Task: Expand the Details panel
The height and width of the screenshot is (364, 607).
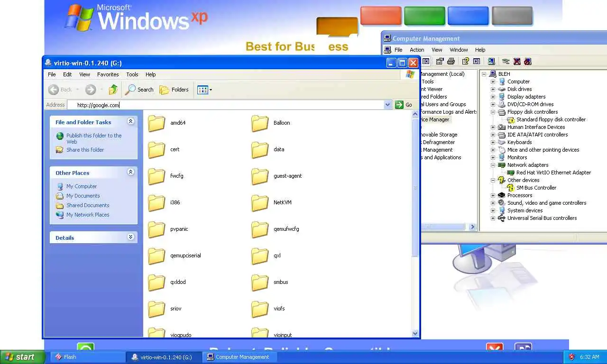Action: coord(130,237)
